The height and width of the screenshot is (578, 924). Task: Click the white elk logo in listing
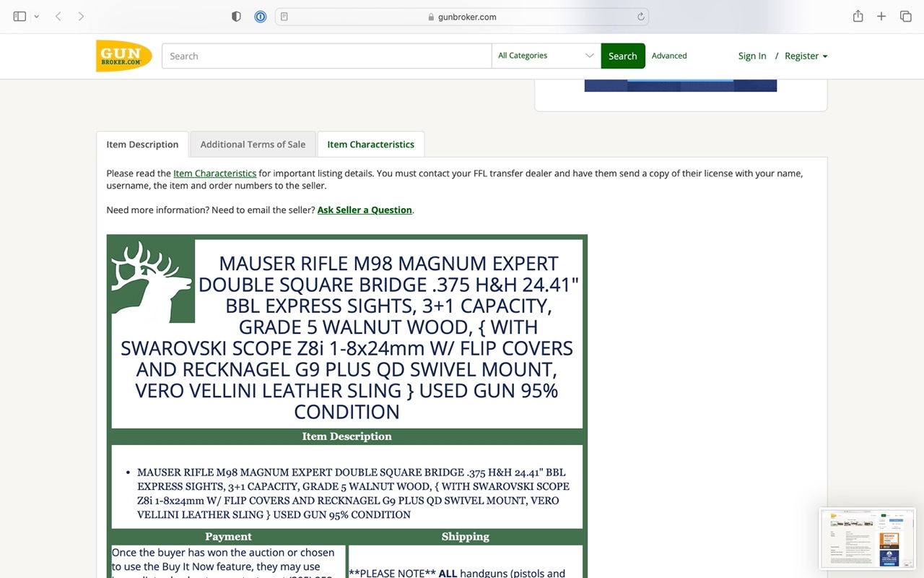click(152, 281)
